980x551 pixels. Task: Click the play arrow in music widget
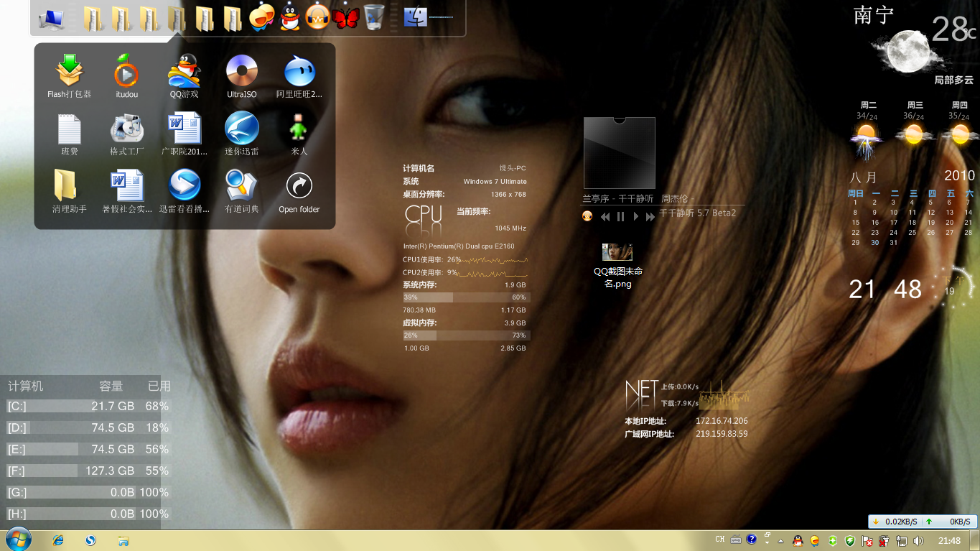pos(635,216)
